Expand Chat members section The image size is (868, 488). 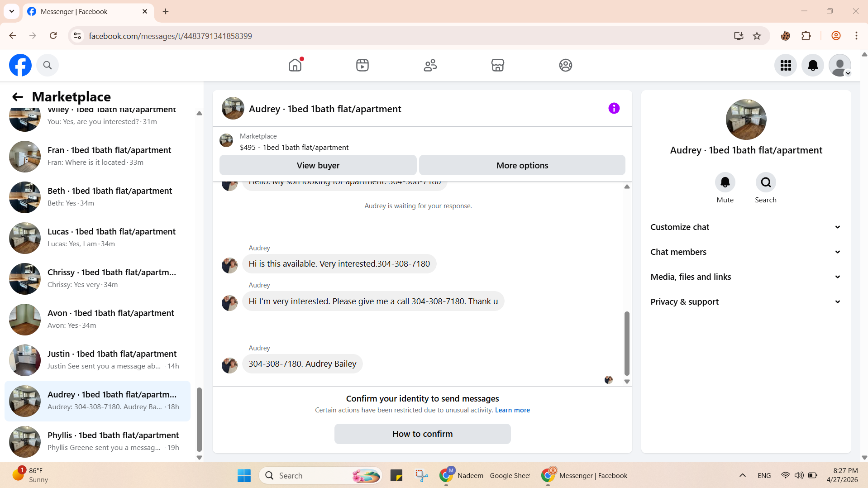[x=746, y=252]
